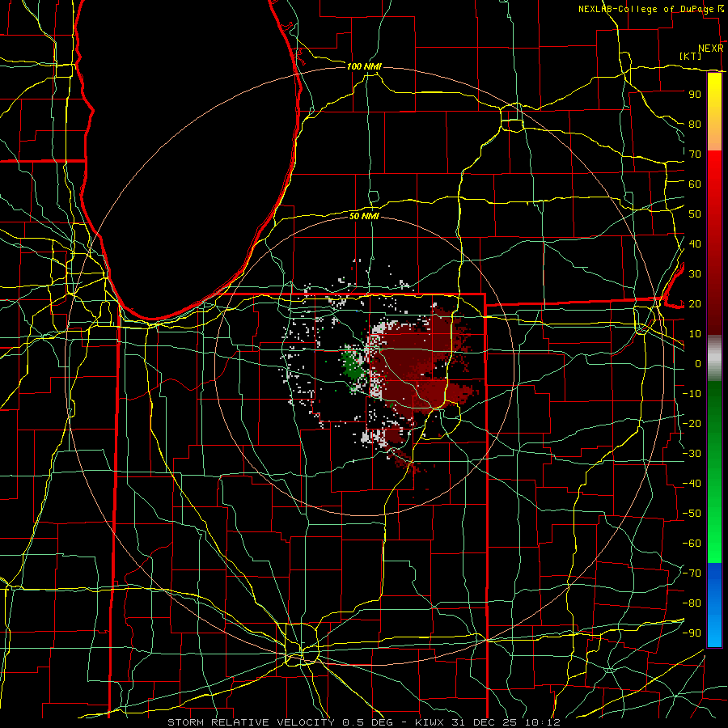
Task: Click the -70 value on velocity scale
Action: pyautogui.click(x=692, y=574)
